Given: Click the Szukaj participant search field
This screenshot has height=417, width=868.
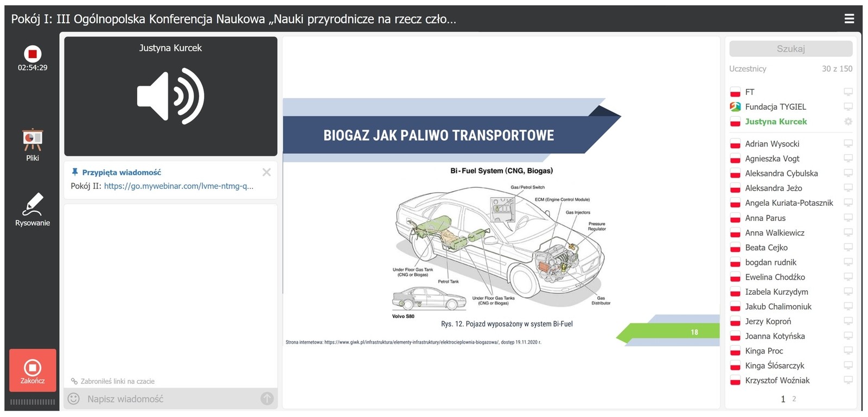Looking at the screenshot, I should [x=790, y=49].
